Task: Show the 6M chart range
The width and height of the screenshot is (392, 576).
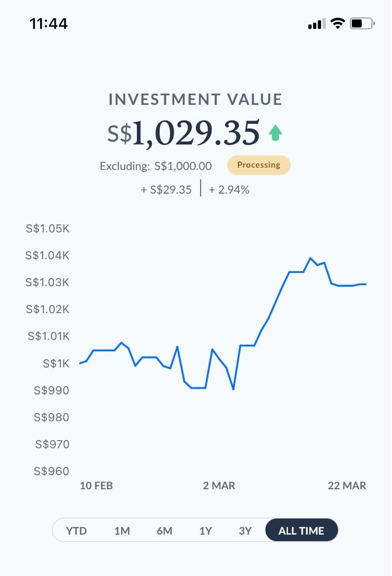Action: click(x=165, y=531)
